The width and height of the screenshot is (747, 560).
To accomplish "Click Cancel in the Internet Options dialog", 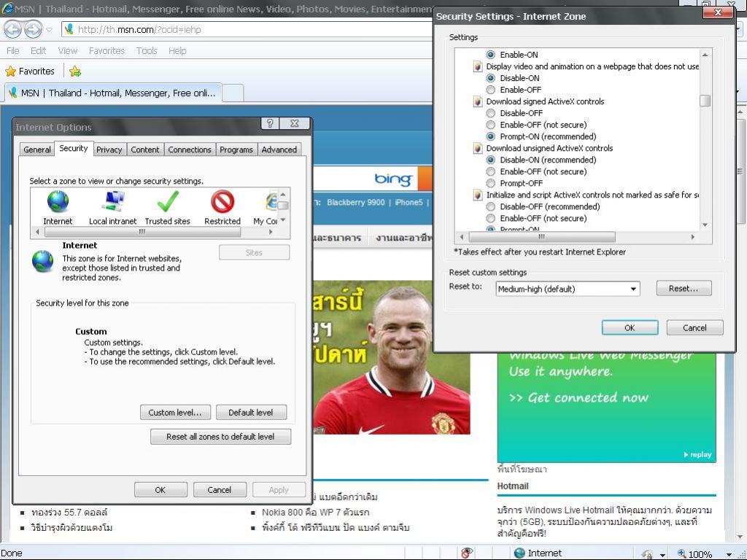I will click(x=219, y=489).
